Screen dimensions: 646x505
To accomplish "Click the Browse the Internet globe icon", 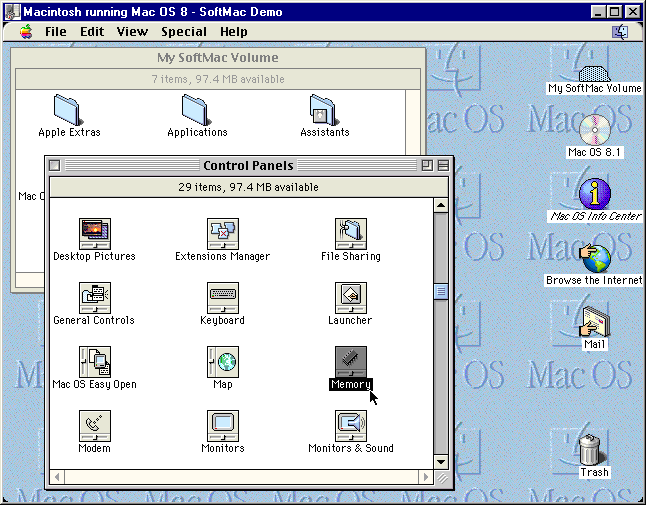I will point(595,258).
